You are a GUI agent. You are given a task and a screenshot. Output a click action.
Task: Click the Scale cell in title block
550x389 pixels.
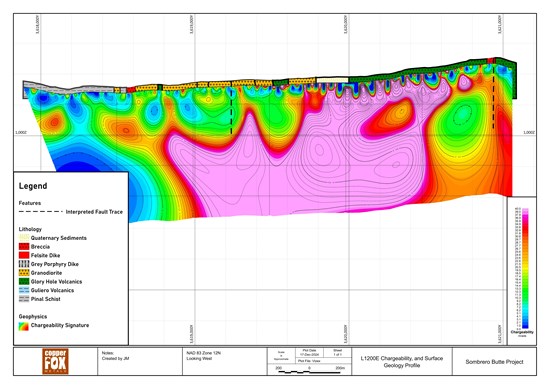tap(281, 356)
